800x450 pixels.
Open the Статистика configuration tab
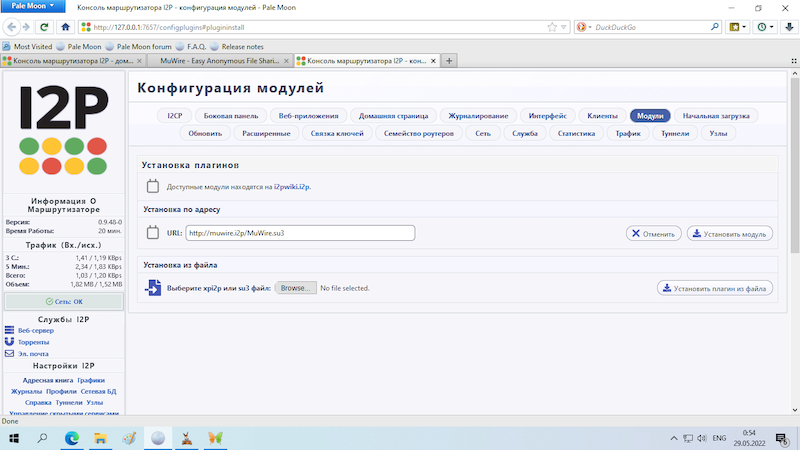(576, 133)
